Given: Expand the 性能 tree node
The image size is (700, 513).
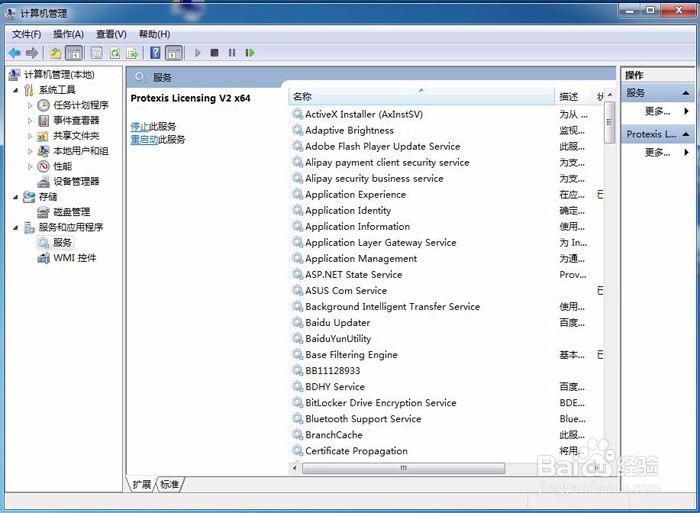Looking at the screenshot, I should [30, 167].
